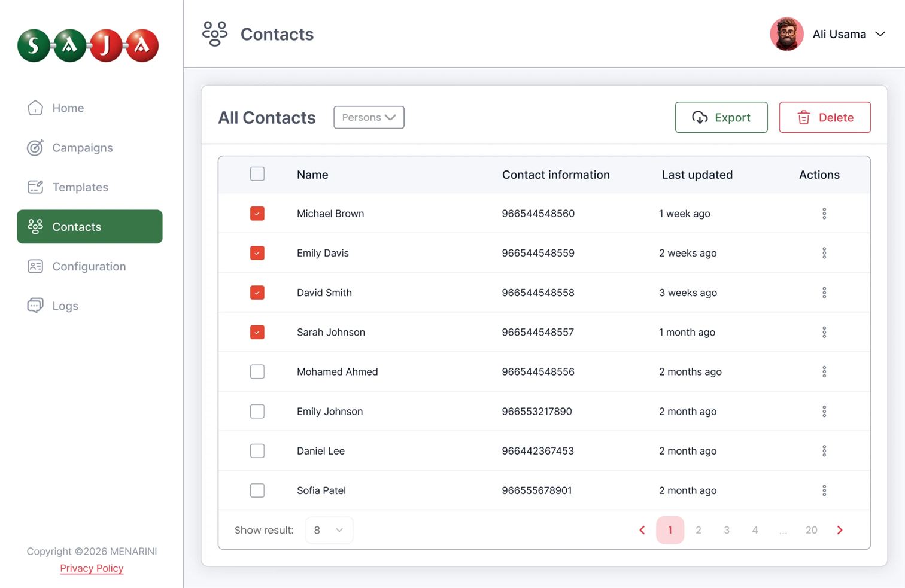This screenshot has width=905, height=588.
Task: Jump to page 20
Action: click(x=812, y=530)
